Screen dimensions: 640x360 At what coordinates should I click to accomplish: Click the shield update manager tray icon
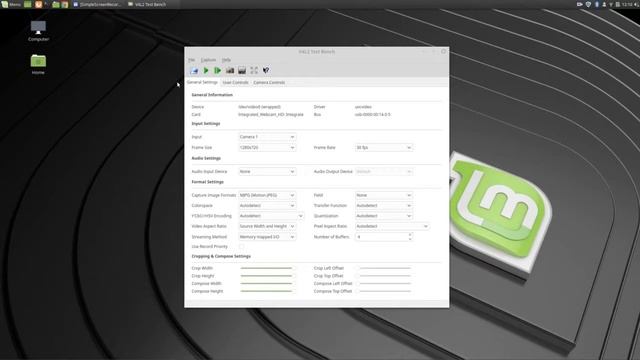[x=588, y=4]
